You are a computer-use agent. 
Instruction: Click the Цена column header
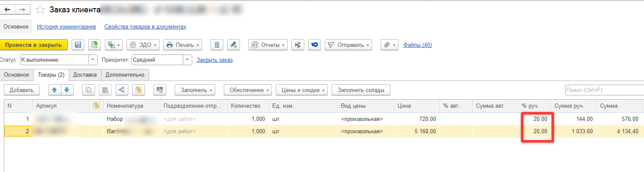click(416, 106)
